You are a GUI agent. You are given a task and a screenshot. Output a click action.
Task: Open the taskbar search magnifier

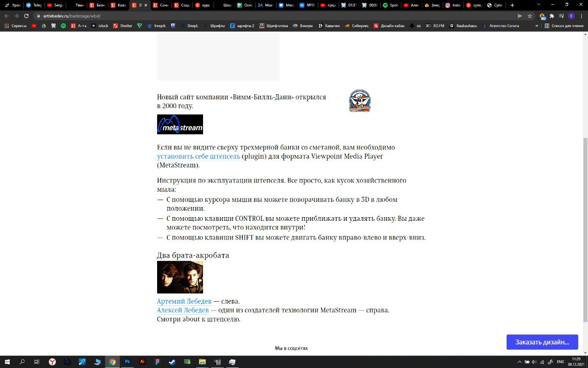(x=22, y=362)
